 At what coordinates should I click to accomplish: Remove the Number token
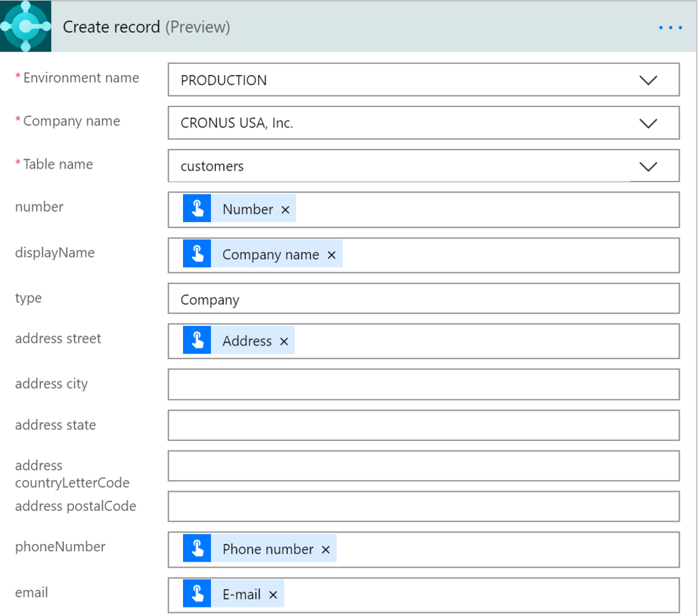(286, 210)
